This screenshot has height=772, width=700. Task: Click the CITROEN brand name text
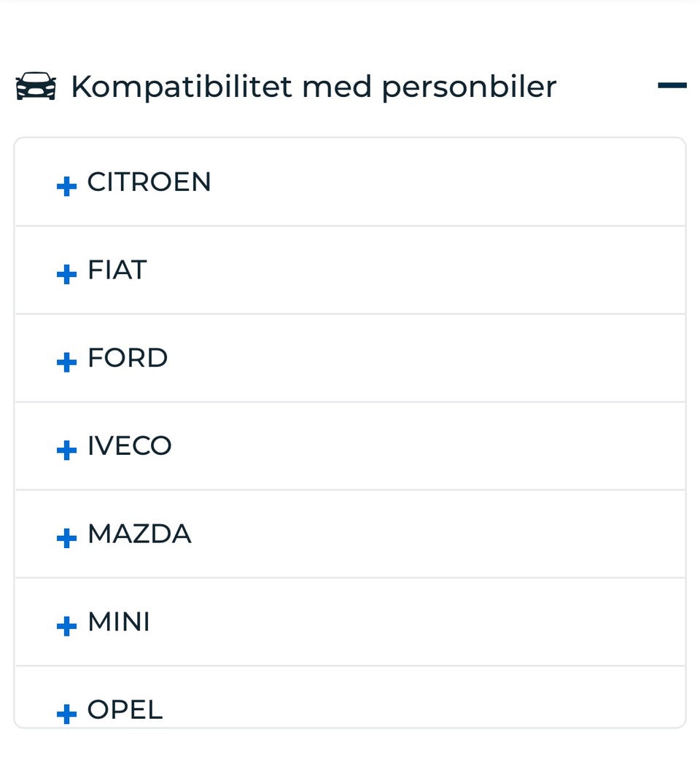tap(149, 182)
